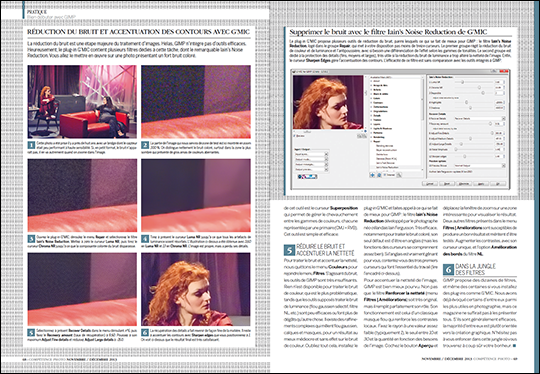Click the Chroma NR slider handle
Image resolution: width=540 pixels, height=374 pixels.
click(479, 87)
